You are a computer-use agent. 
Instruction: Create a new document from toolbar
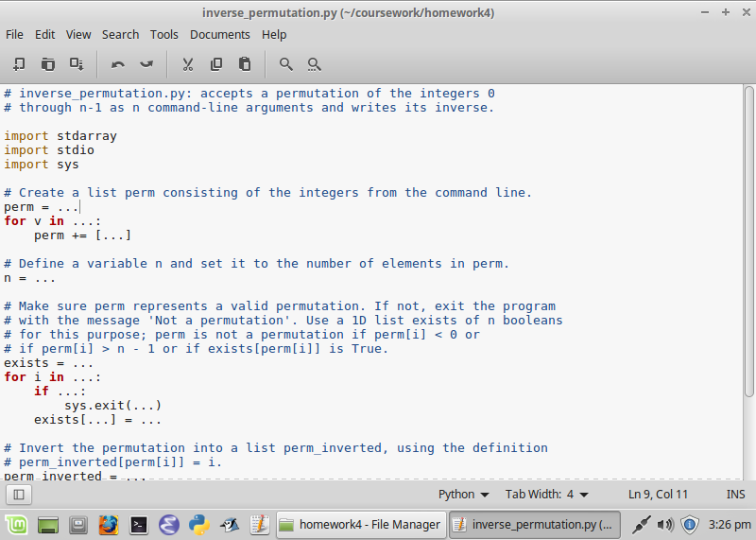pyautogui.click(x=19, y=64)
